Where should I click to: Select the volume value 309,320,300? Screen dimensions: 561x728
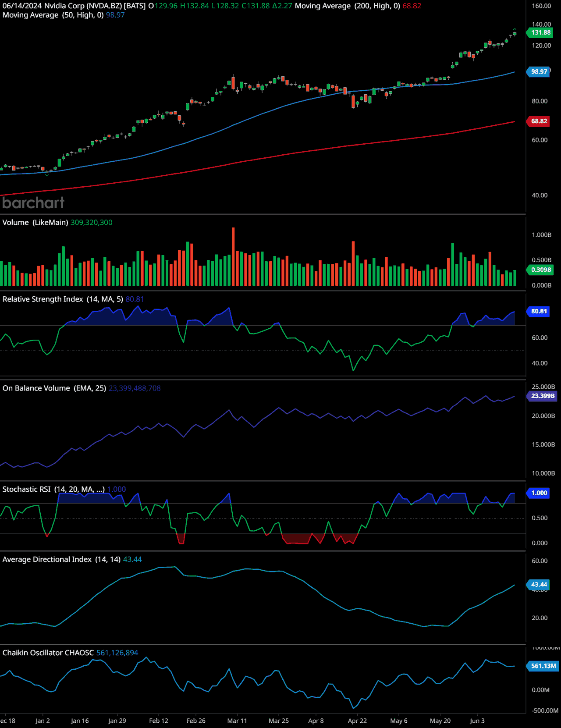(92, 223)
